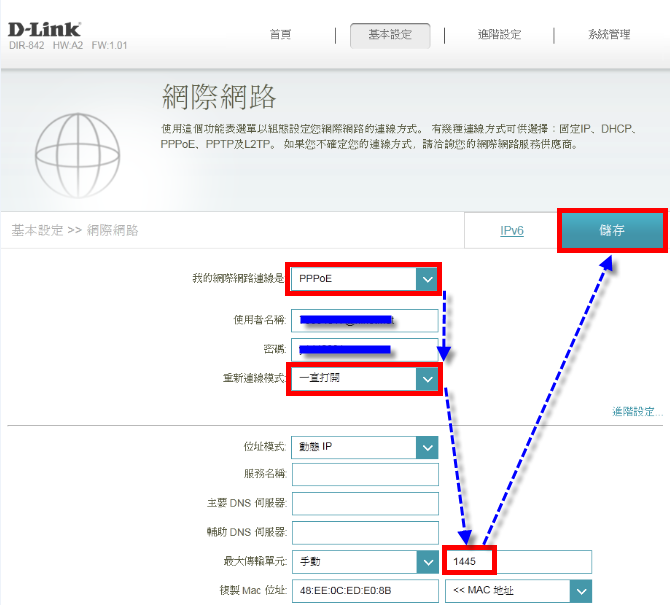Go to 系統管理 tab
This screenshot has height=605, width=670.
(x=609, y=35)
